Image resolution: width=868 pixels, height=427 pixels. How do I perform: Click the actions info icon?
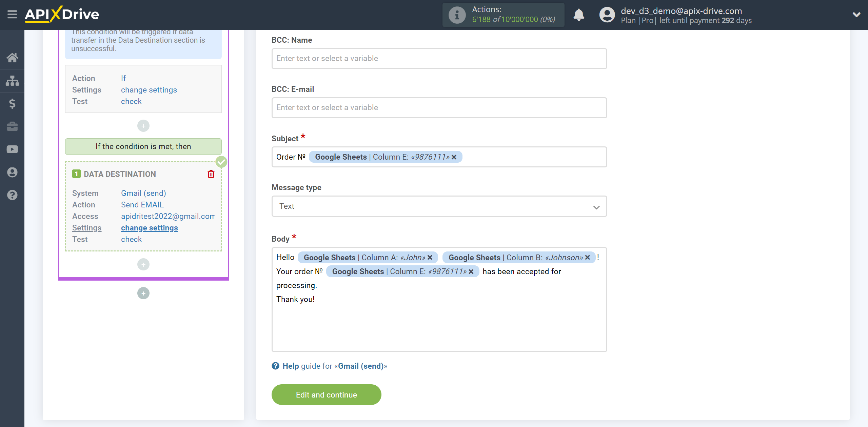point(457,15)
